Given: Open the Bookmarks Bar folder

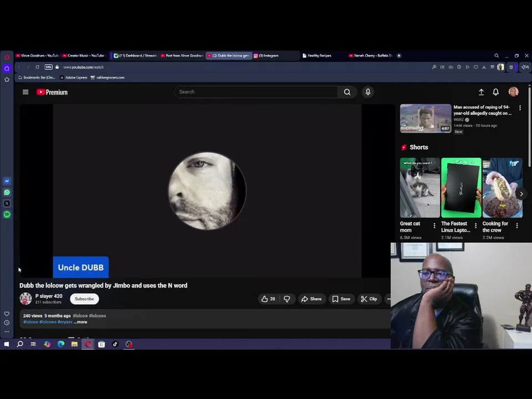Looking at the screenshot, I should 37,78.
